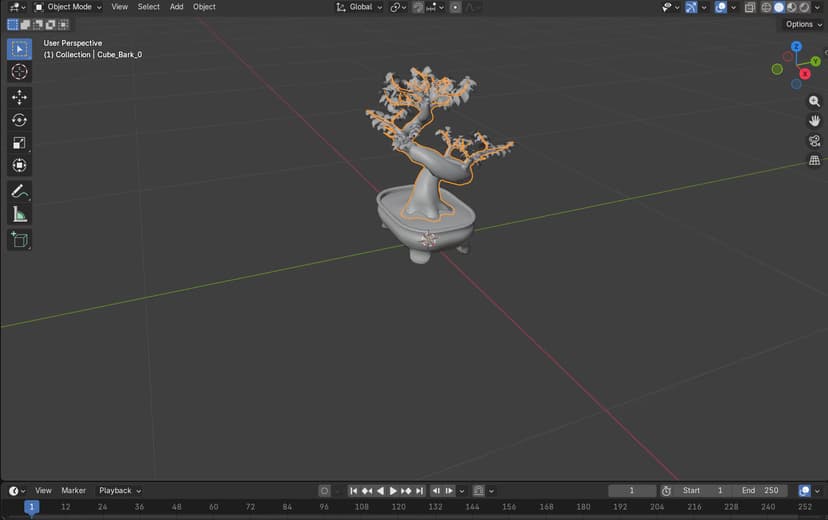Open the timeline Marker menu
Image resolution: width=828 pixels, height=520 pixels.
click(73, 490)
